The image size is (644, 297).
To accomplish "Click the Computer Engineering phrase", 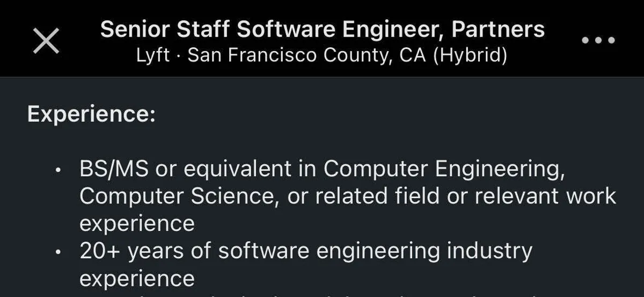I will pos(444,169).
